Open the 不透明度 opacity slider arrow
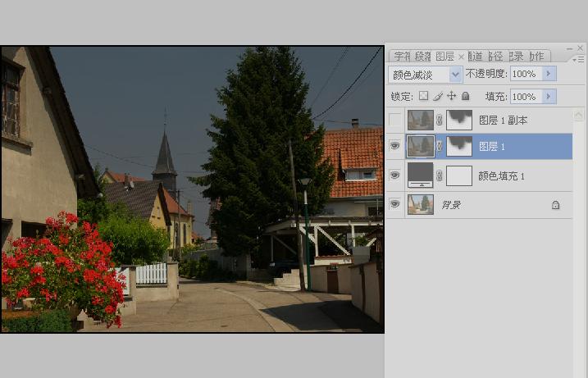 (x=549, y=74)
